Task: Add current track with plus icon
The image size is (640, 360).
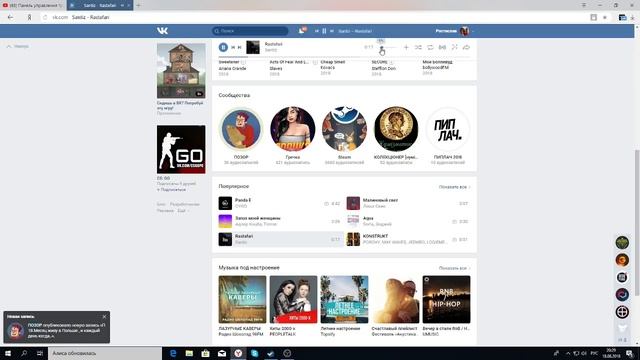Action: tap(406, 47)
